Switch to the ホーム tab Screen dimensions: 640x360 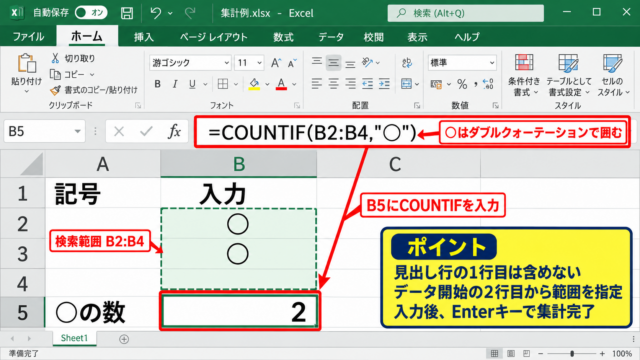(87, 36)
